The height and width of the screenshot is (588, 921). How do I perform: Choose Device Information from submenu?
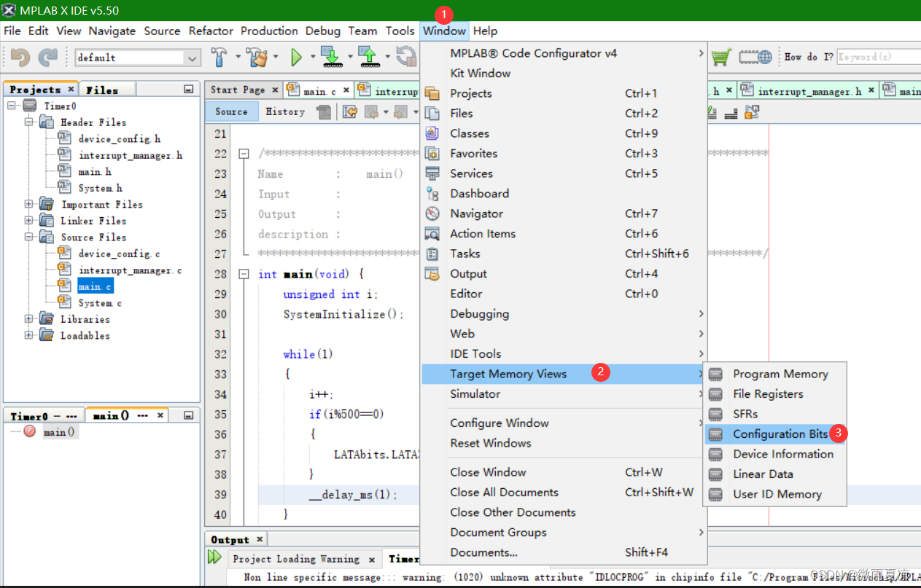pos(774,454)
